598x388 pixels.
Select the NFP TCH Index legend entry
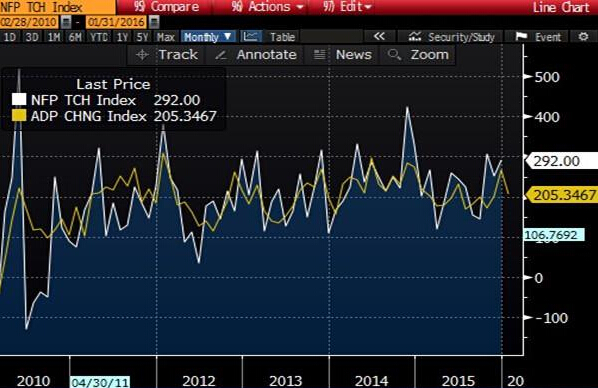point(83,100)
